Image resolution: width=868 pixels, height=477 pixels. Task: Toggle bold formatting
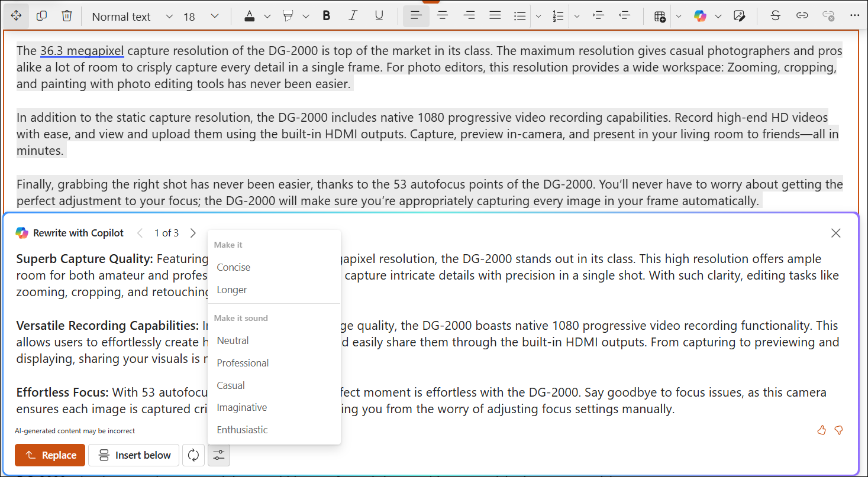click(x=326, y=15)
